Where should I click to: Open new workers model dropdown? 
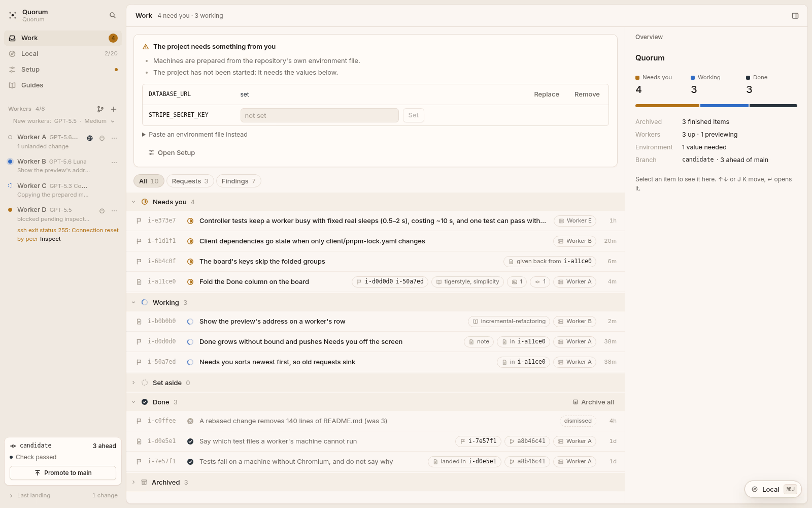point(64,121)
